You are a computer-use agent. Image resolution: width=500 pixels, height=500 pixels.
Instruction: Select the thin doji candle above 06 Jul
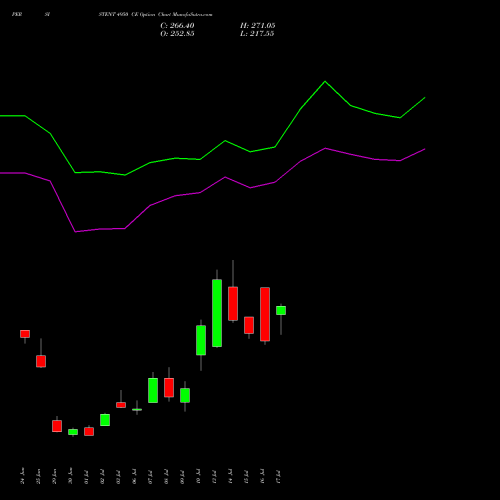[x=137, y=409]
